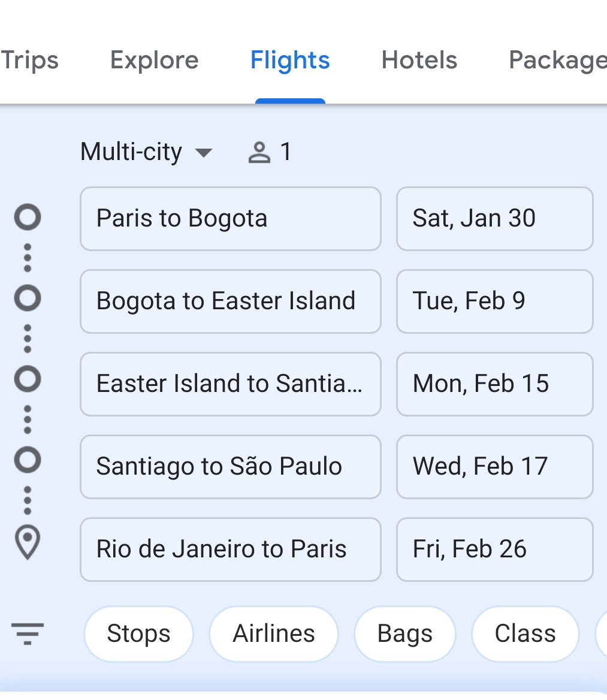
Task: Edit the Paris to Bogota route field
Action: [x=230, y=219]
